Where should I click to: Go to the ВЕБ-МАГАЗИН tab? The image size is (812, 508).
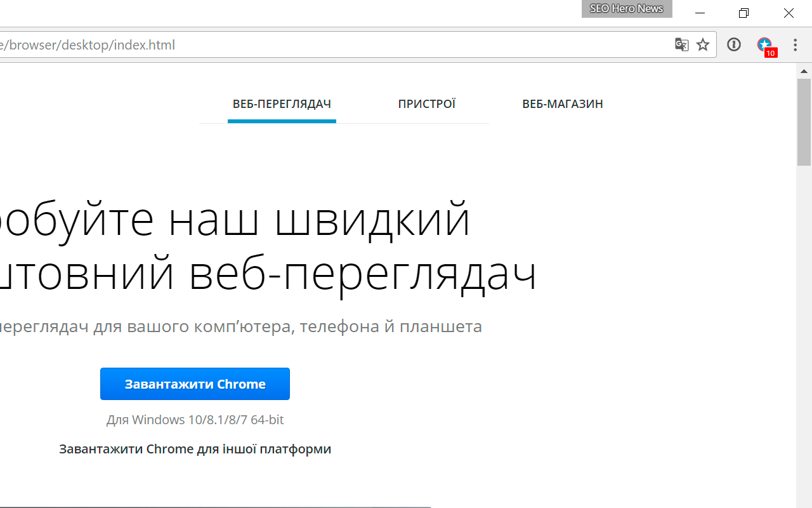[x=563, y=104]
